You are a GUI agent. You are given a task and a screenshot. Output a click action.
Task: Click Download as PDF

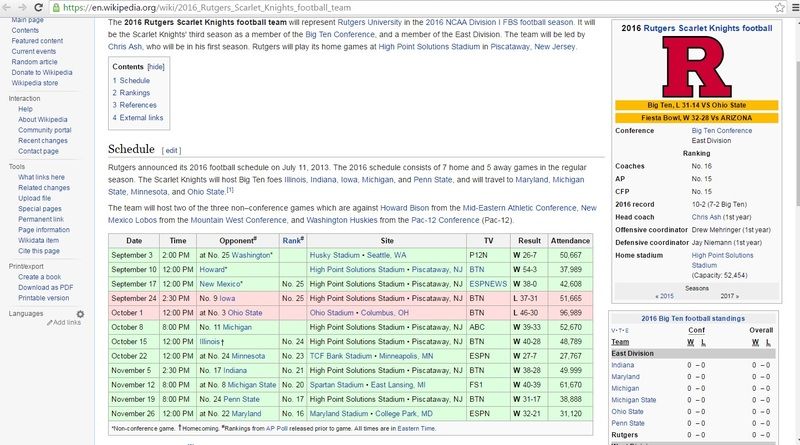point(45,287)
